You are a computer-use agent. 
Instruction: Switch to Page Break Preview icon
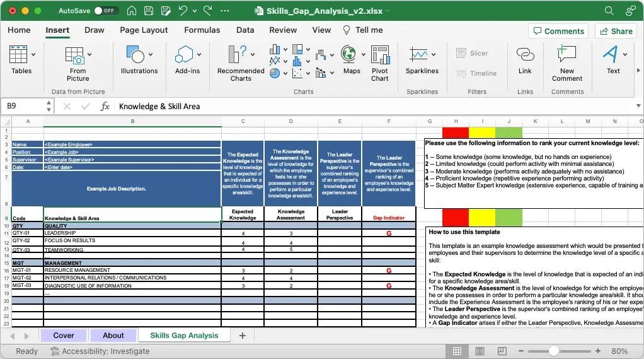pos(502,351)
